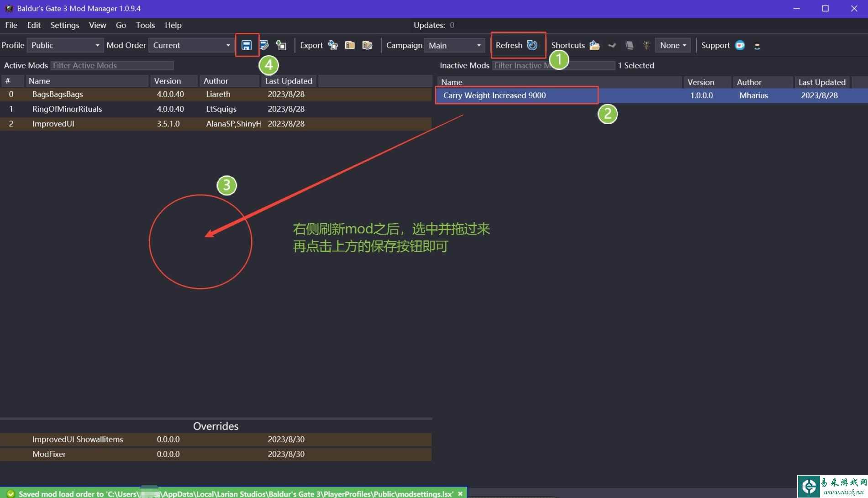868x498 pixels.
Task: Open the Go menu
Action: tap(121, 25)
